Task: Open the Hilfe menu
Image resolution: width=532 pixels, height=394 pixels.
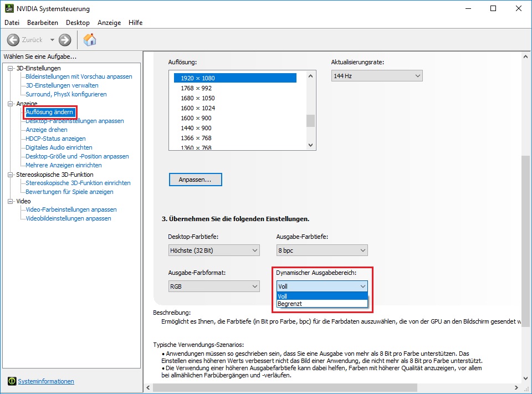Action: tap(135, 22)
